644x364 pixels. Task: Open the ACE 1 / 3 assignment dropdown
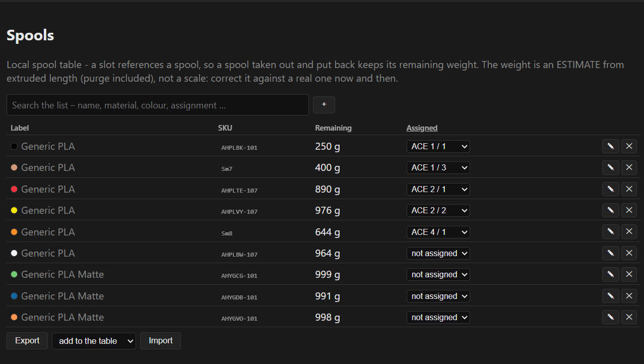tap(438, 167)
